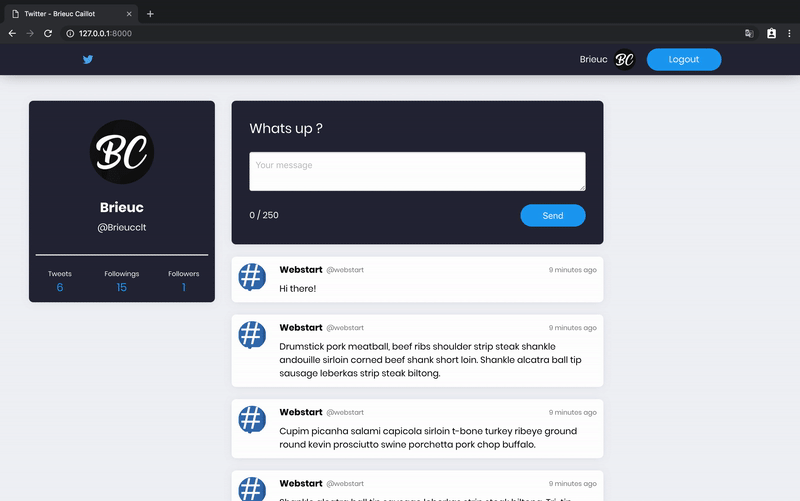Click the timestamp on Drumstick pork tweet
Image resolution: width=800 pixels, height=501 pixels.
click(572, 328)
